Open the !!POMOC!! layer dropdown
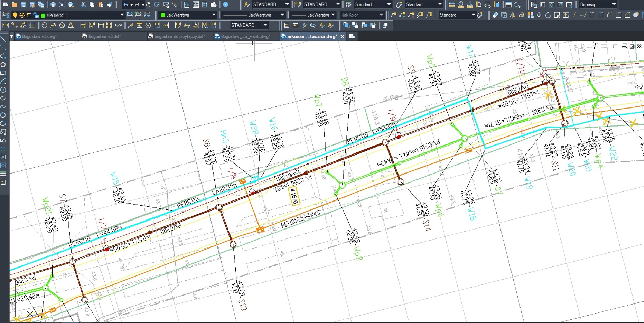Image resolution: width=644 pixels, height=323 pixels. 122,15
